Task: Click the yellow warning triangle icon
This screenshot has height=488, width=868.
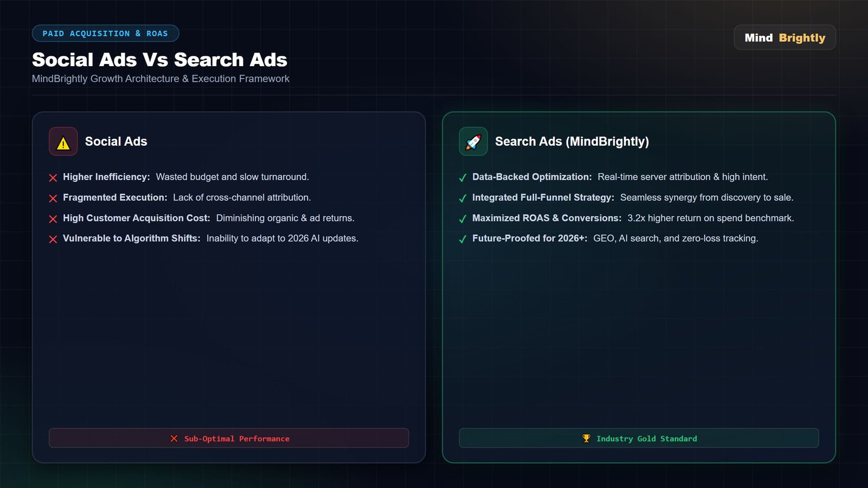Action: [63, 143]
